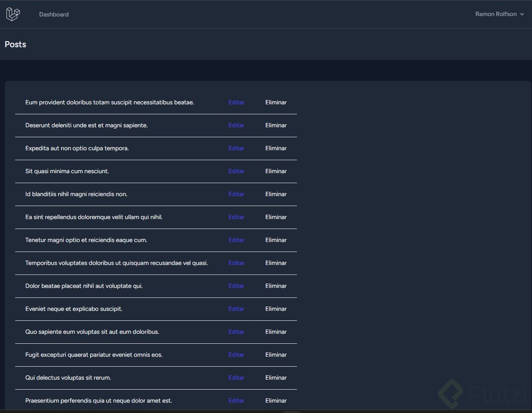Delete the "Dolor beatae placeat nihil" post
The height and width of the screenshot is (413, 532).
point(276,286)
